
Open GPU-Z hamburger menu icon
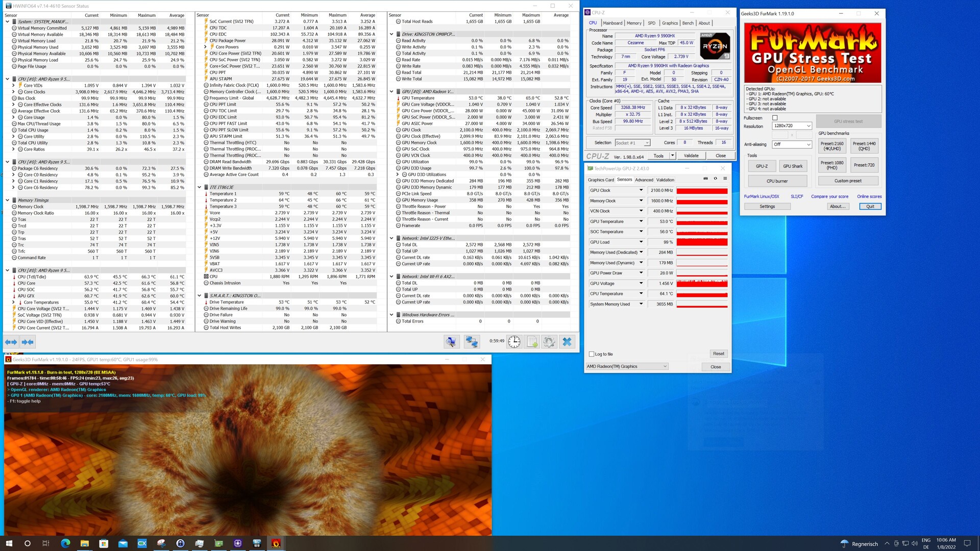(725, 179)
